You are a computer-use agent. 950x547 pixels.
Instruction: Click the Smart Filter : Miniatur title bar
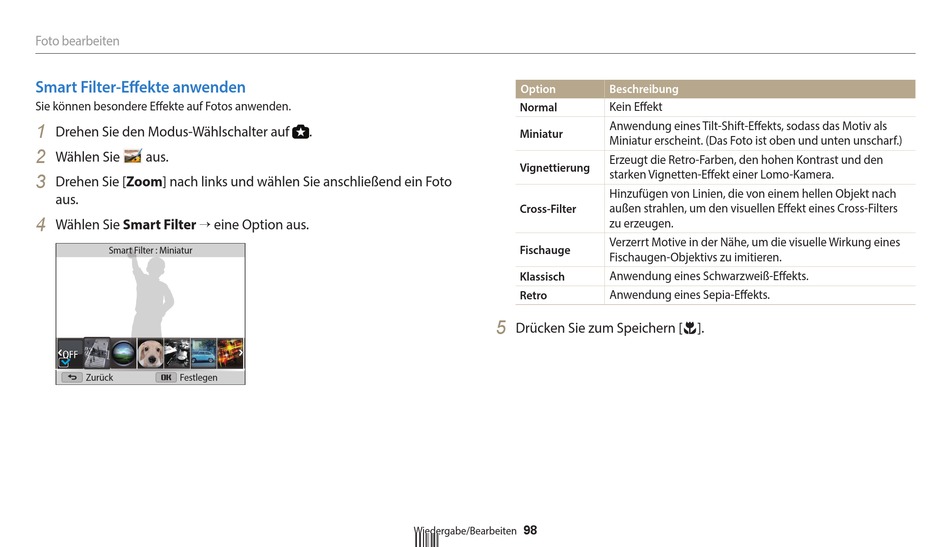click(x=150, y=250)
